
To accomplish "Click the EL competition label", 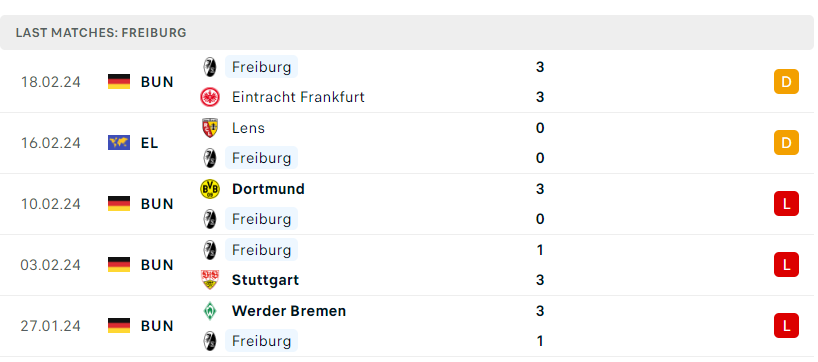I will click(149, 143).
